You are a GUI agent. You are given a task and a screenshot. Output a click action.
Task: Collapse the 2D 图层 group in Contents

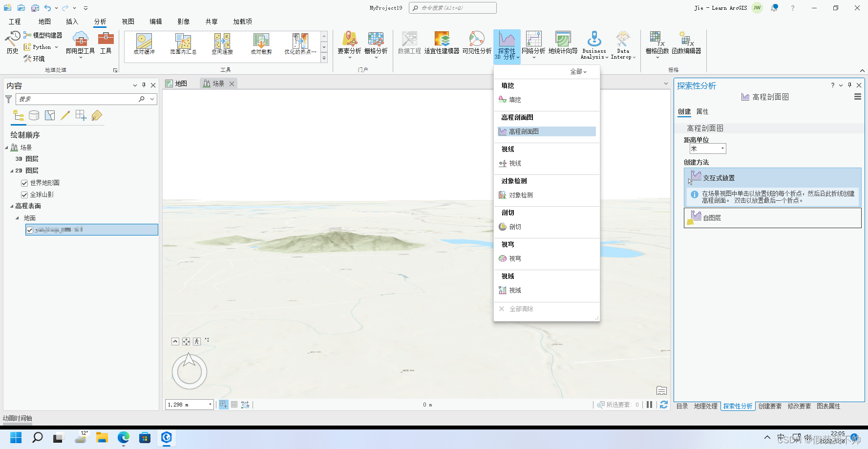click(x=11, y=171)
